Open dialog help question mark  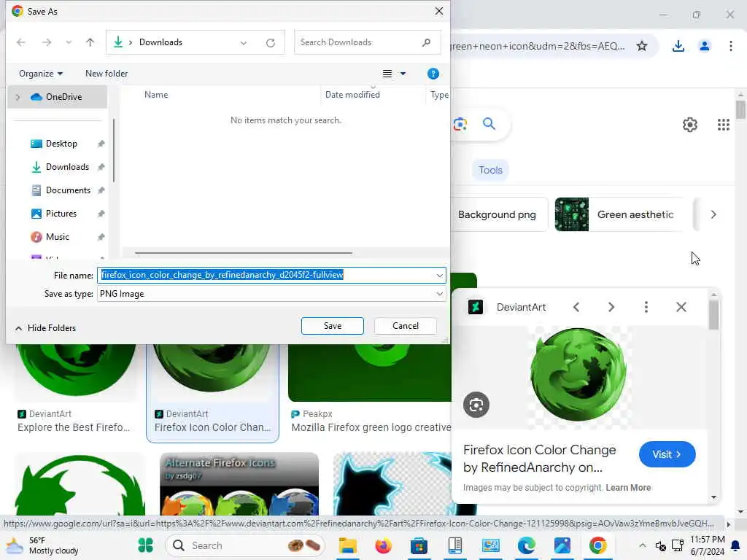[433, 74]
